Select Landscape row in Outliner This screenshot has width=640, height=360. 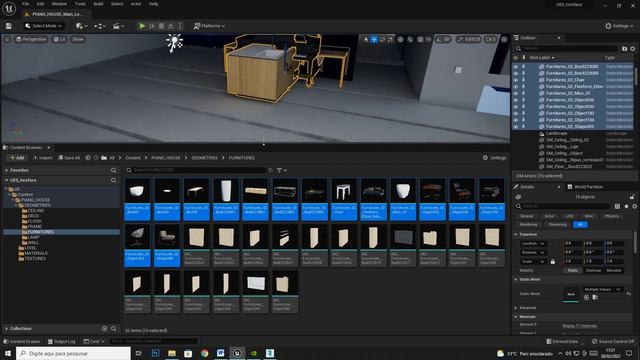click(x=573, y=133)
